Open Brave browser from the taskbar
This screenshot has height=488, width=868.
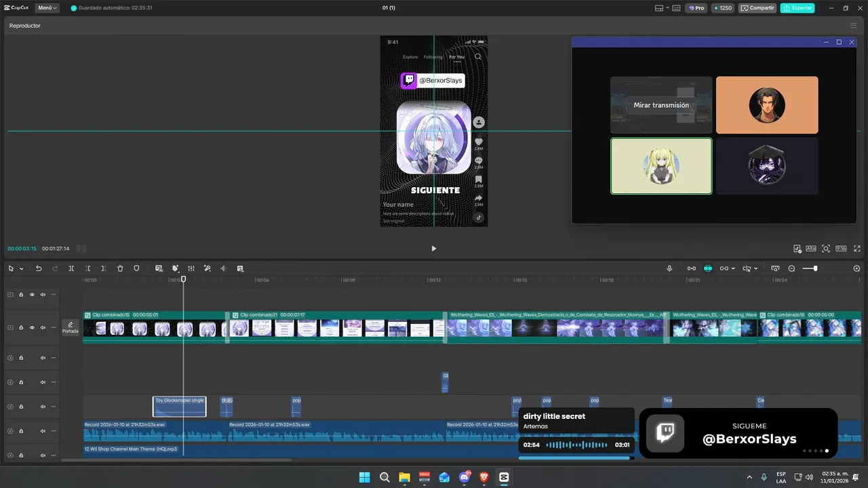[484, 477]
